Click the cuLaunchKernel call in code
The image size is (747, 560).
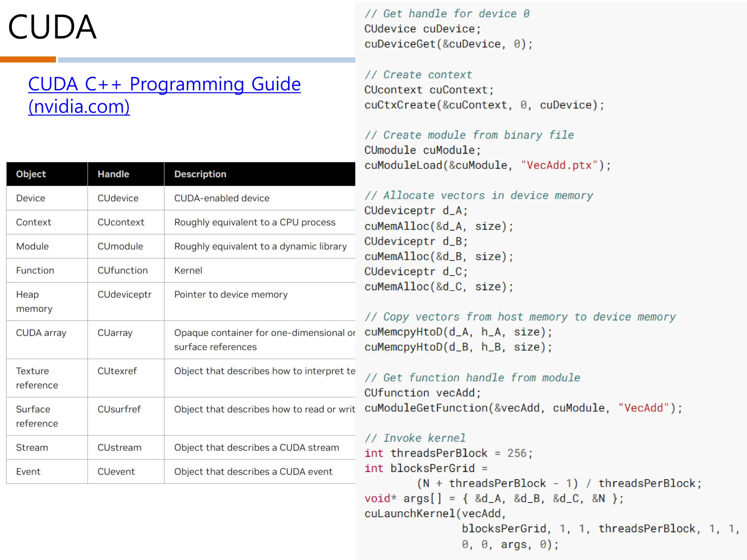pos(409,514)
